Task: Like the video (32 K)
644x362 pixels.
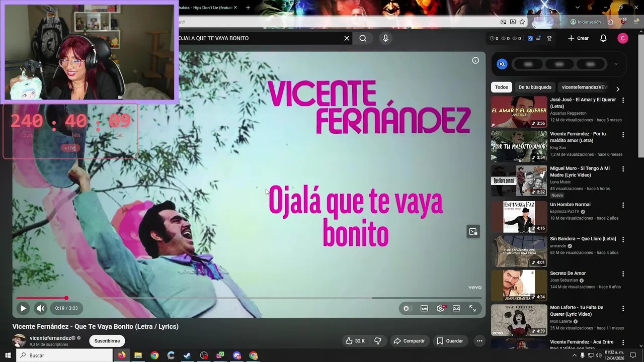Action: 355,341
